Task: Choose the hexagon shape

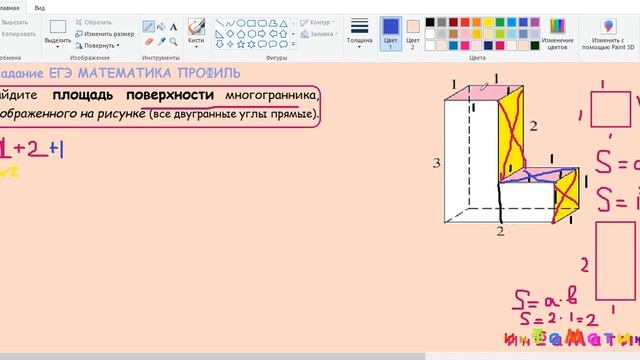Action: point(251,34)
